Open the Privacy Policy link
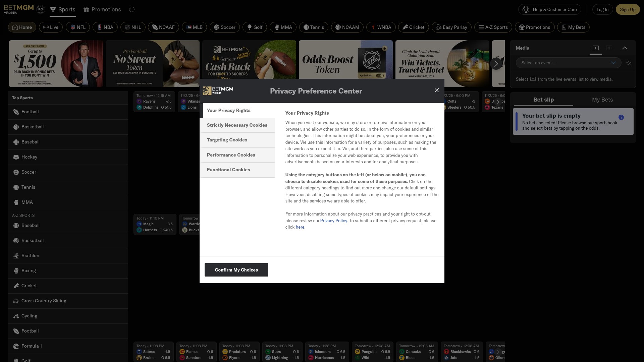Screen dimensions: 644x362 pyautogui.click(x=333, y=221)
